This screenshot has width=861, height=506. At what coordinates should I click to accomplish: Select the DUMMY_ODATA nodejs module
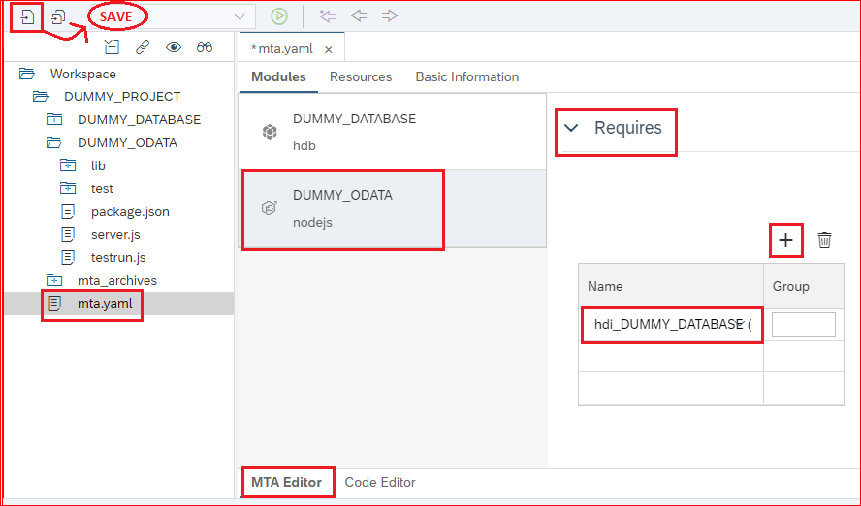393,208
